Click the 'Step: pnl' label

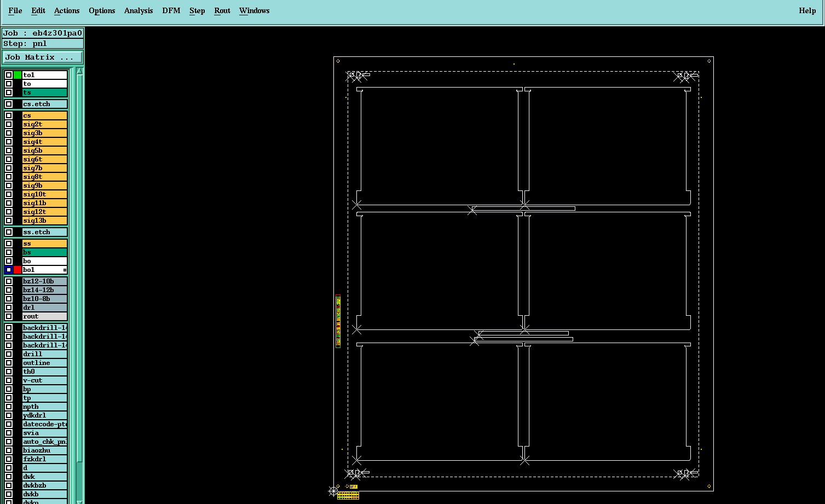(43, 44)
